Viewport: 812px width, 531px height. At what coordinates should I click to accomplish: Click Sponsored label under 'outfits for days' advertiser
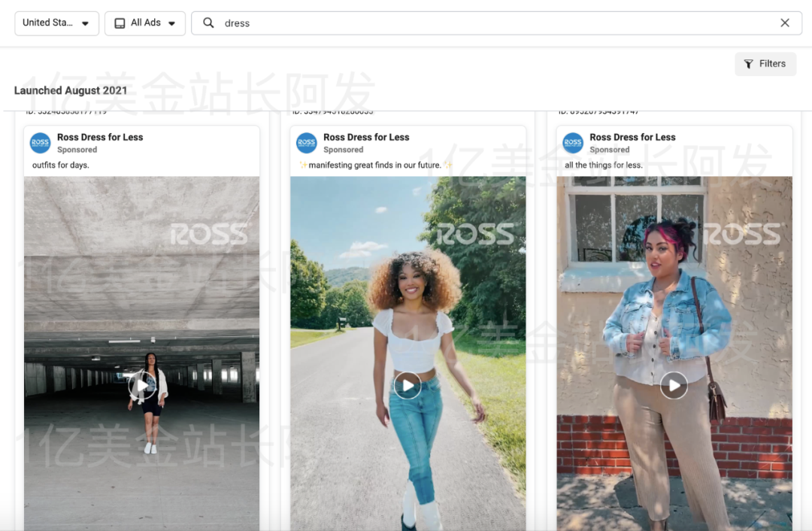[x=77, y=150]
